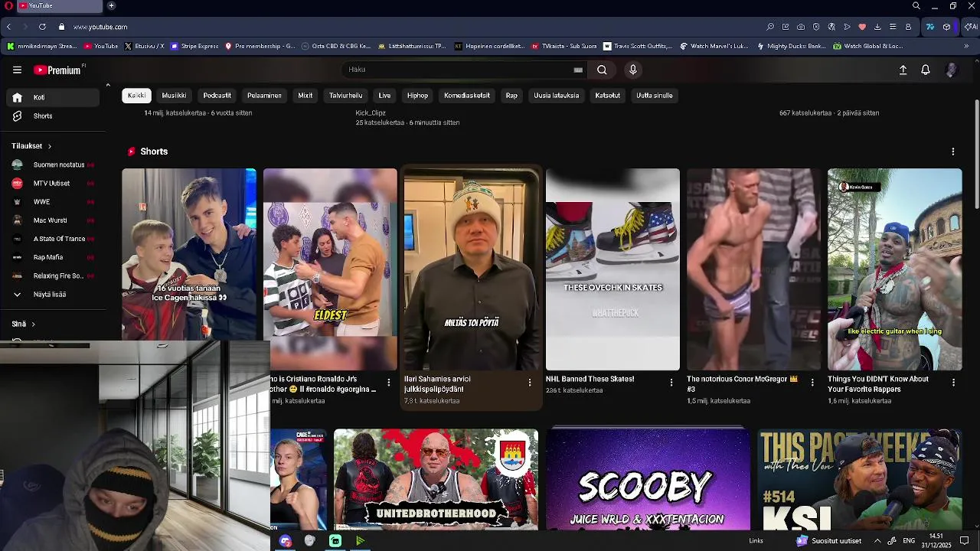The height and width of the screenshot is (551, 980).
Task: Open the Windows notification center icon
Action: tap(965, 540)
